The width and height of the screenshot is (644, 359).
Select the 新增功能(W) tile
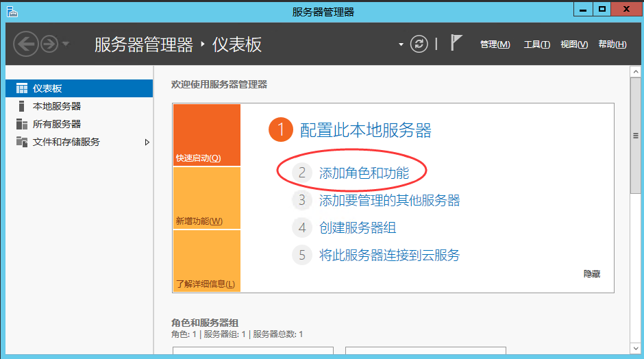click(x=207, y=198)
